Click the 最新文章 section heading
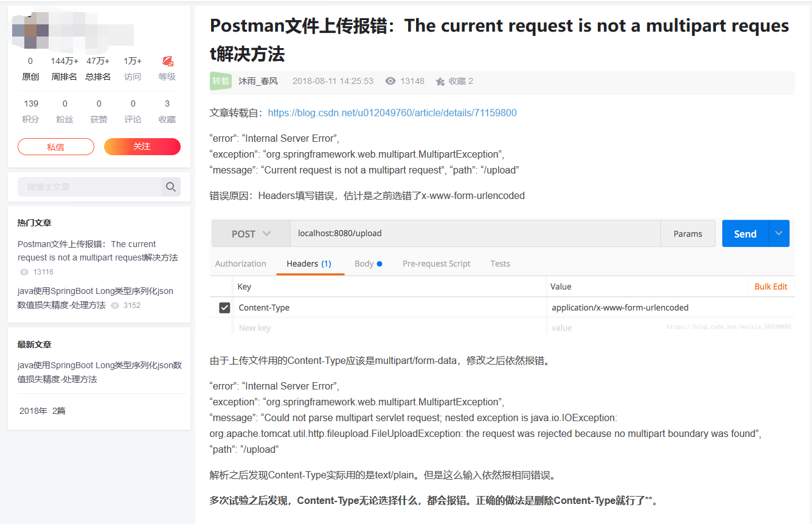This screenshot has width=812, height=524. pyautogui.click(x=35, y=344)
